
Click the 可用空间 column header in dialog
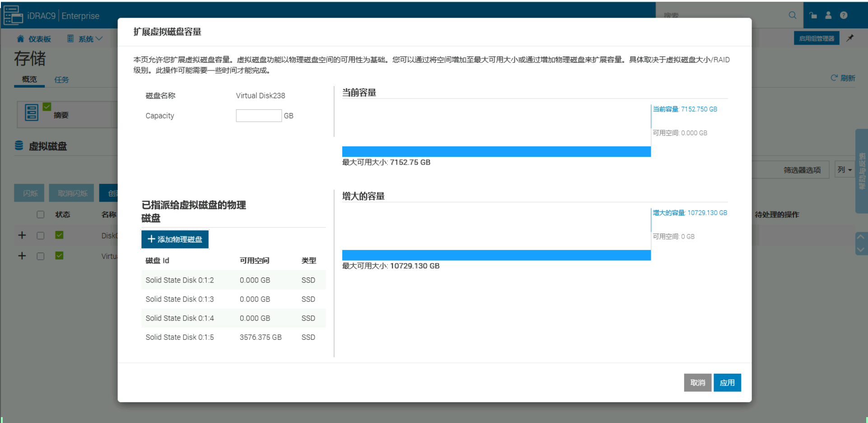click(x=254, y=260)
